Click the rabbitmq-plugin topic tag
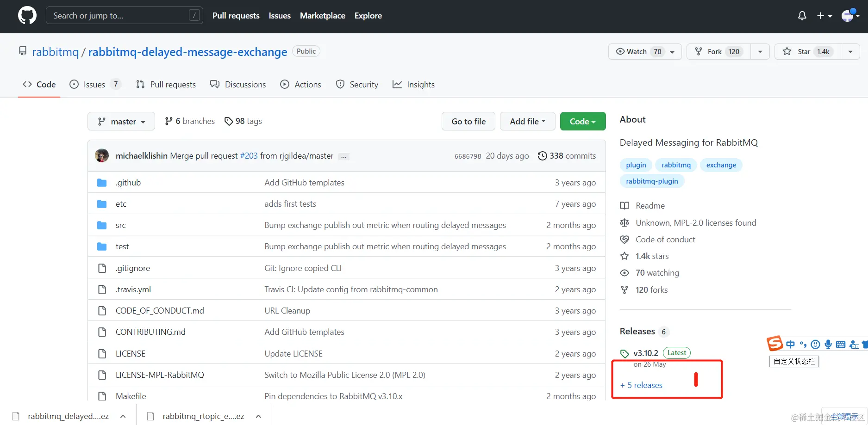The image size is (868, 425). tap(652, 181)
